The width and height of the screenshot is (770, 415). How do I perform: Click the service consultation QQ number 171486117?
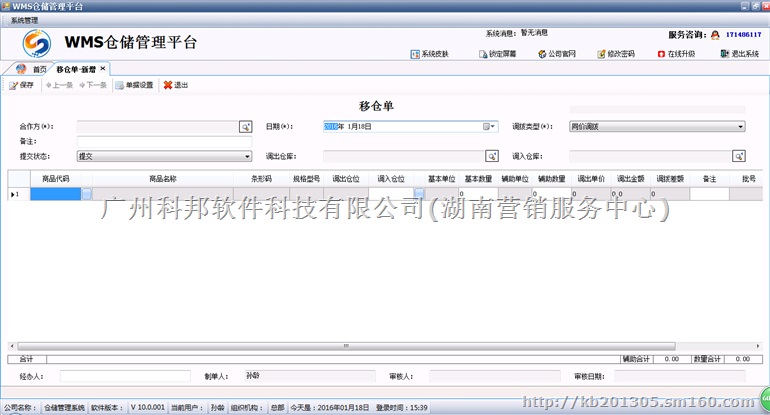coord(743,34)
